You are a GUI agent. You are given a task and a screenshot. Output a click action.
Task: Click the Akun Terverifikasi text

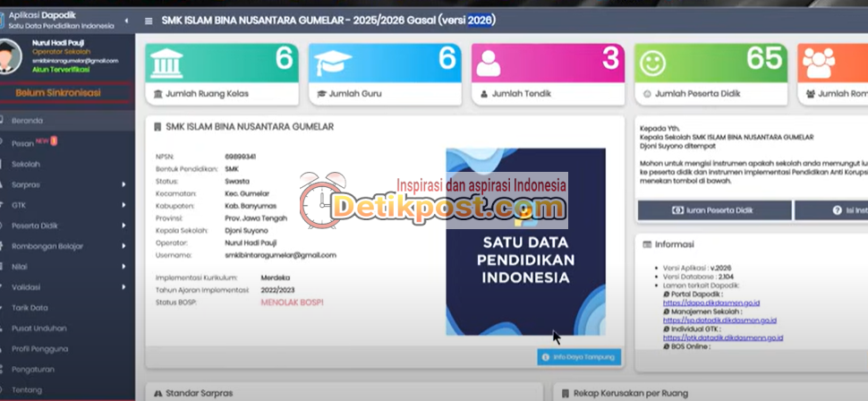[61, 70]
